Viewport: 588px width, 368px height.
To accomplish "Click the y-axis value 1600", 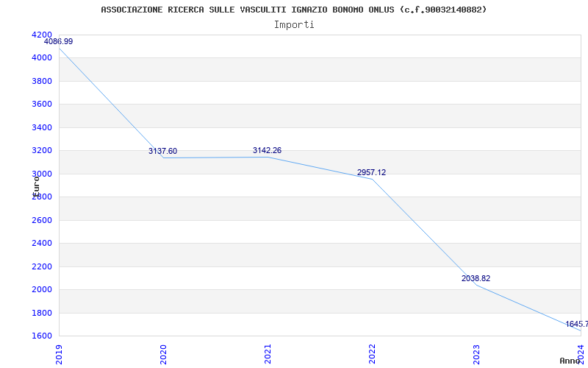I will click(42, 336).
